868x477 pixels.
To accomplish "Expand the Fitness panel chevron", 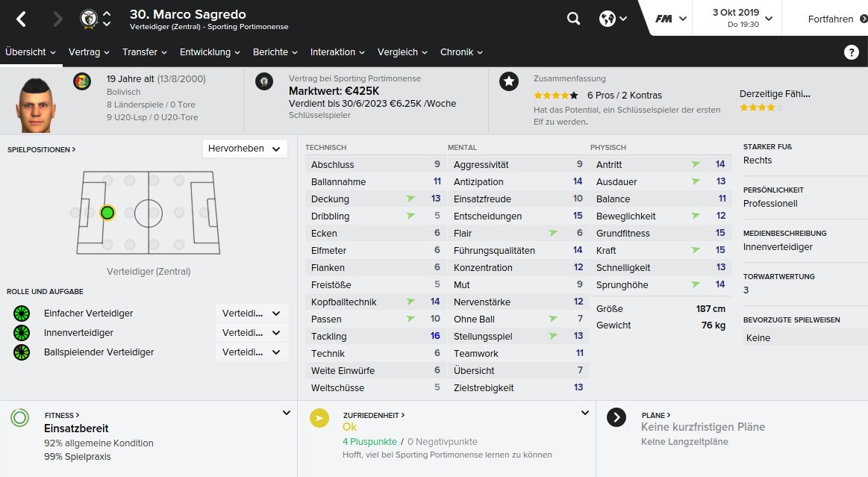I will 286,413.
